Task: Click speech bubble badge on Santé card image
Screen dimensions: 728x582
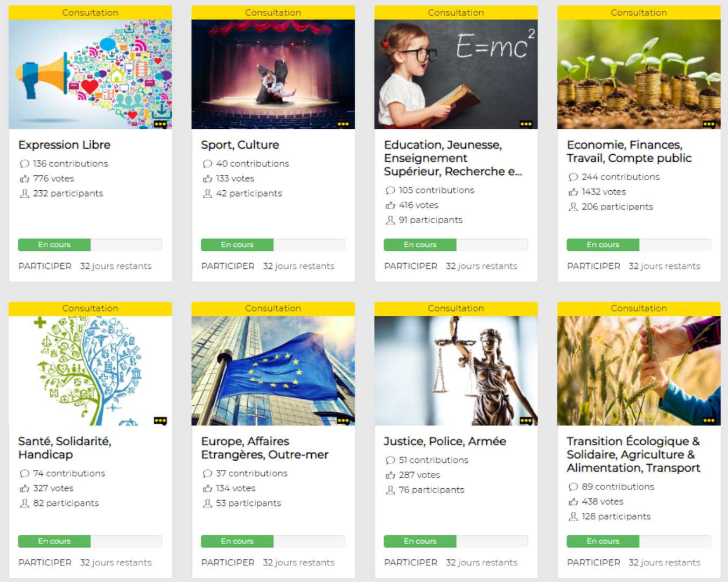Action: coord(160,420)
